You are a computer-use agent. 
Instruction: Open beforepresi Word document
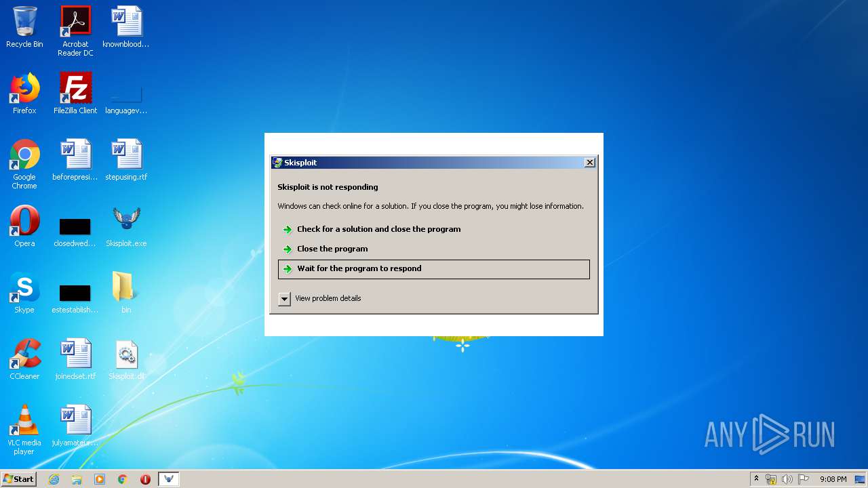click(75, 160)
